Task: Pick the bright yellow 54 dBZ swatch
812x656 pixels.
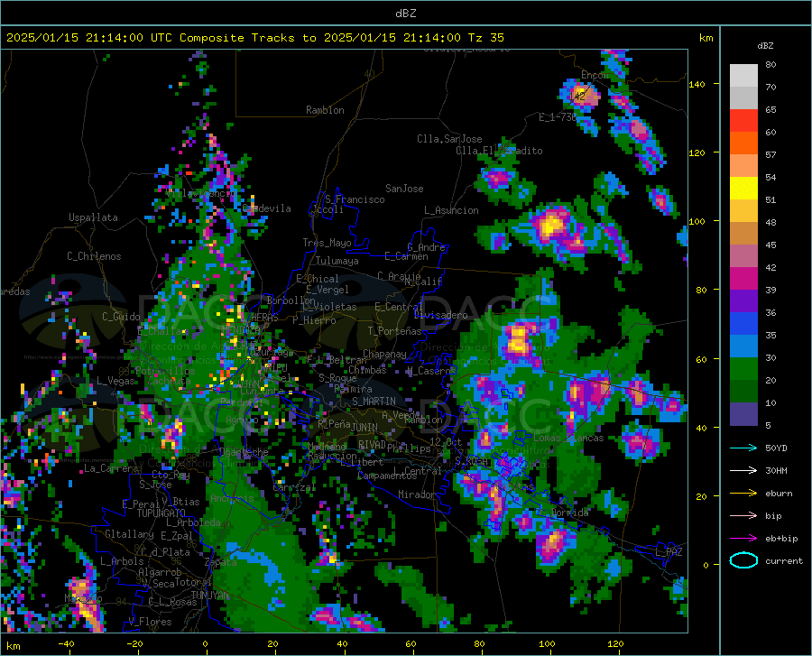Action: 743,189
